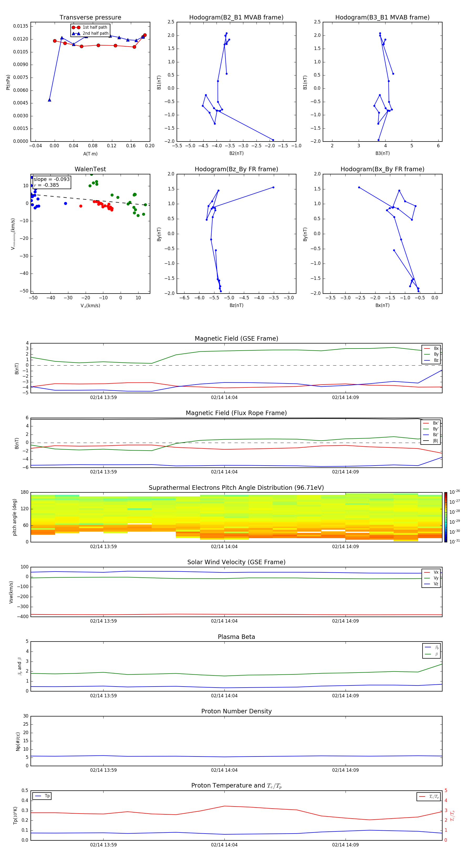Click the "Tp(10^6K)" y-axis label
The image size is (473, 868).
tap(15, 815)
